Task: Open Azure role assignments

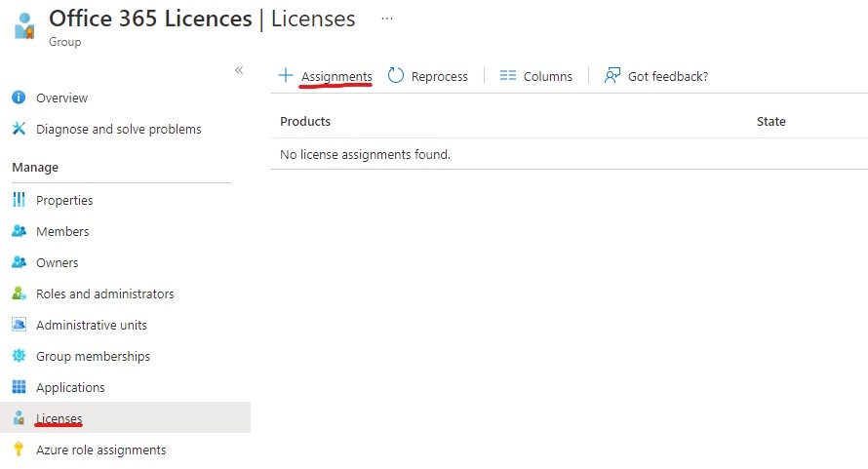Action: point(100,450)
